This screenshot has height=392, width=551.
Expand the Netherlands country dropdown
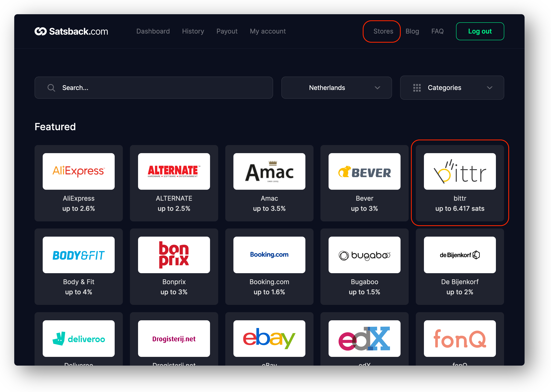pos(336,88)
